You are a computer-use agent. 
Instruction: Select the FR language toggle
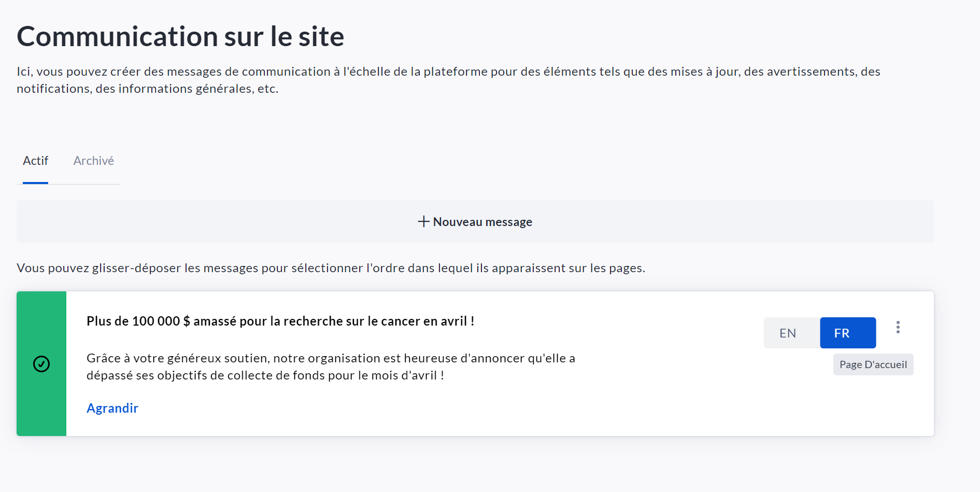click(x=847, y=333)
